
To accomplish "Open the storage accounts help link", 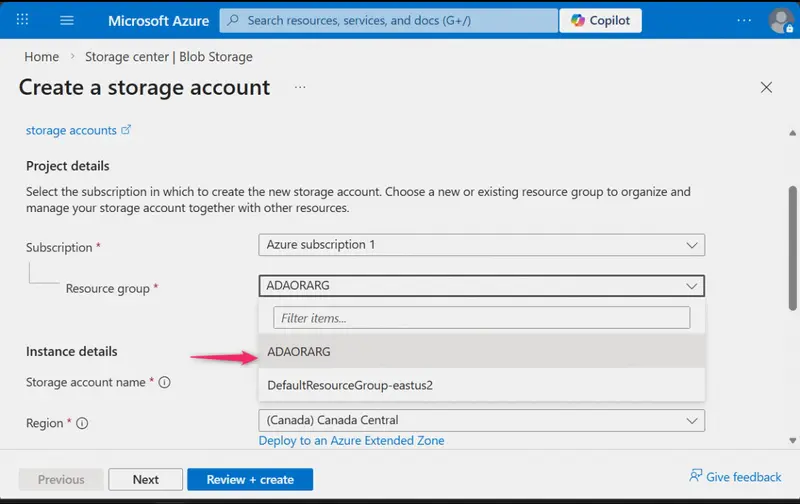I will point(71,130).
